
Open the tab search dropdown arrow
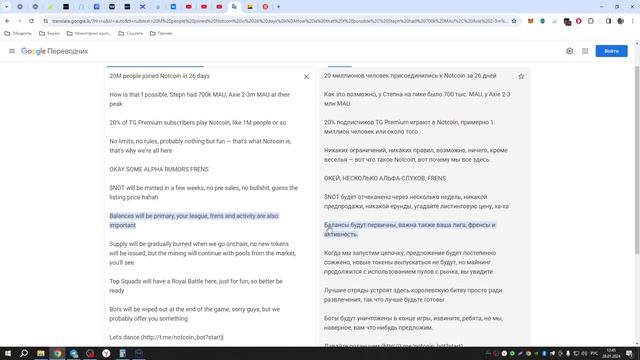click(x=7, y=7)
